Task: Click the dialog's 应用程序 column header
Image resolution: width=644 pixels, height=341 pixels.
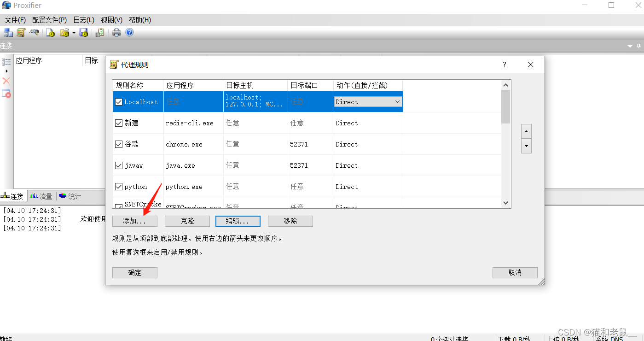Action: [193, 85]
